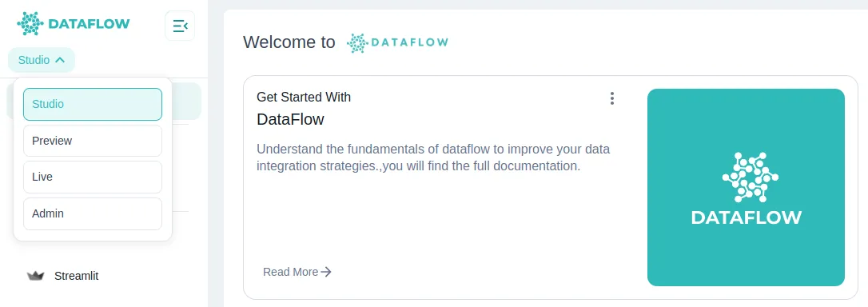Screen dimensions: 868x307
Task: Click the white network logo in teal banner
Action: (x=750, y=177)
